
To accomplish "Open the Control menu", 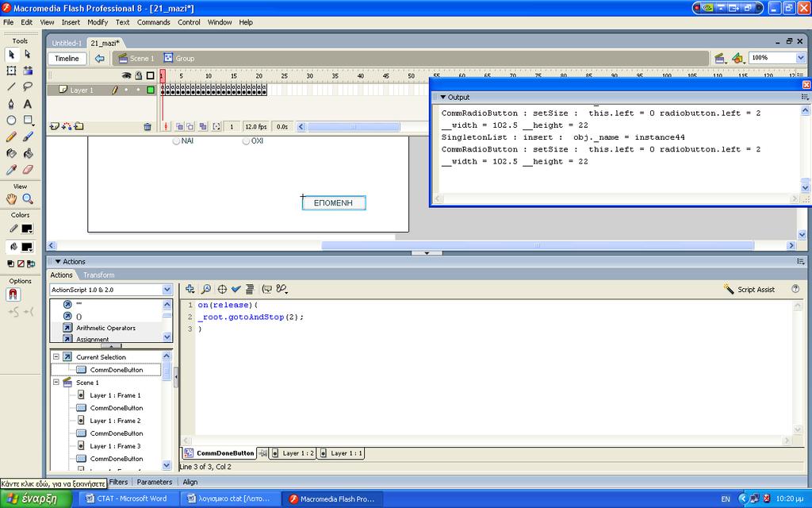I will point(189,22).
